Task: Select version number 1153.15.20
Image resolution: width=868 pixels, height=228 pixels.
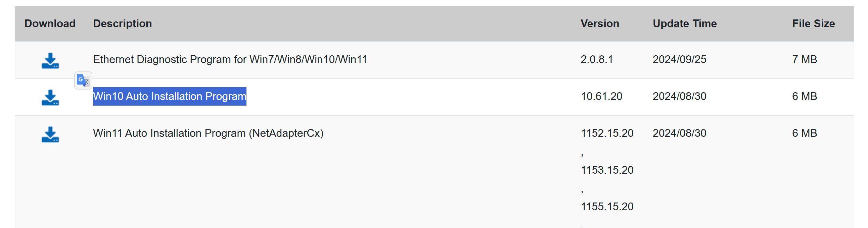Action: tap(607, 170)
